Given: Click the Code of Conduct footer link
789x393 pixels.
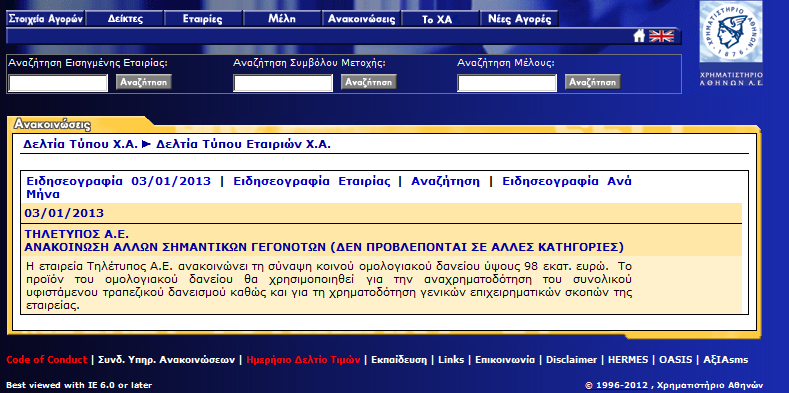Looking at the screenshot, I should (x=47, y=360).
